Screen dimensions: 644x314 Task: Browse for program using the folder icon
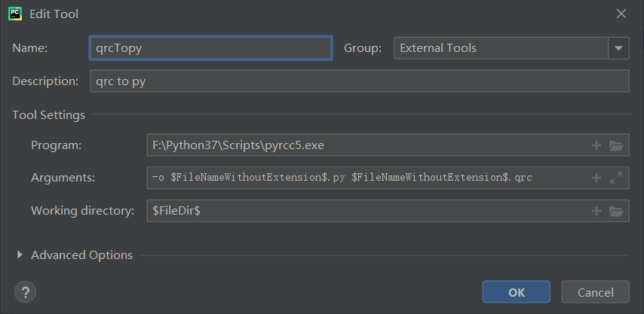[616, 145]
